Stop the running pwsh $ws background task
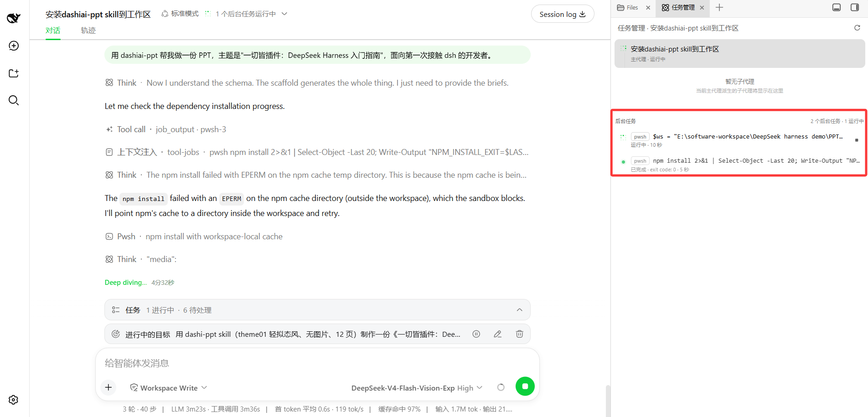 pos(857,140)
